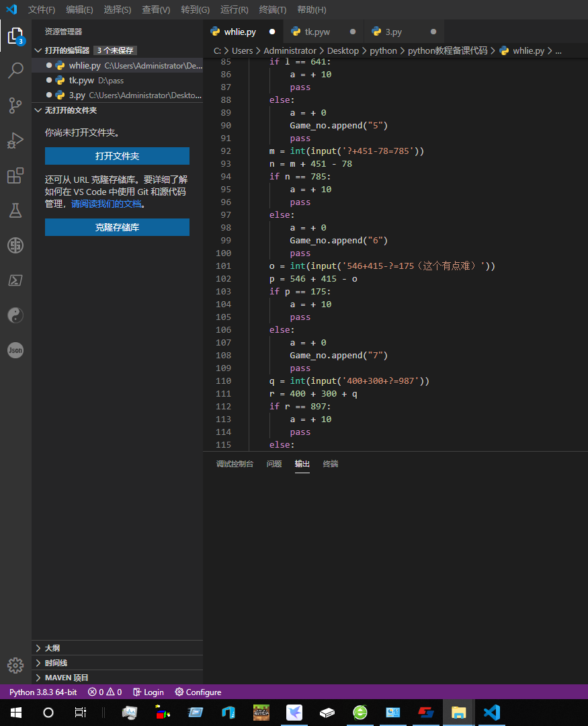Open the Json activity bar icon
588x726 pixels.
click(x=15, y=350)
